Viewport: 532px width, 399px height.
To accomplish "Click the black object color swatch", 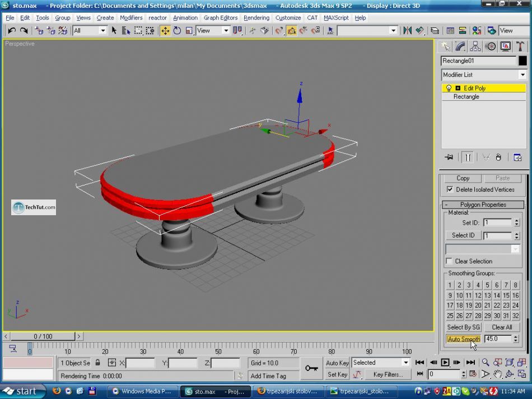I will click(x=522, y=61).
